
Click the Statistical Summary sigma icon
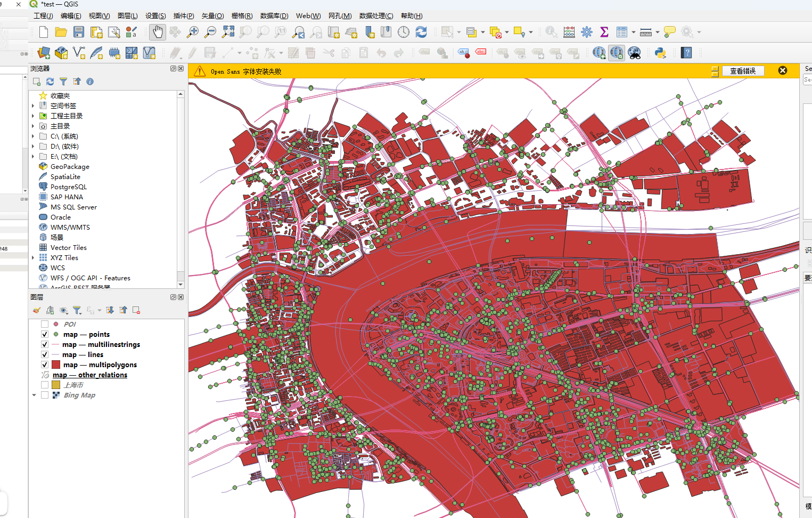point(604,32)
